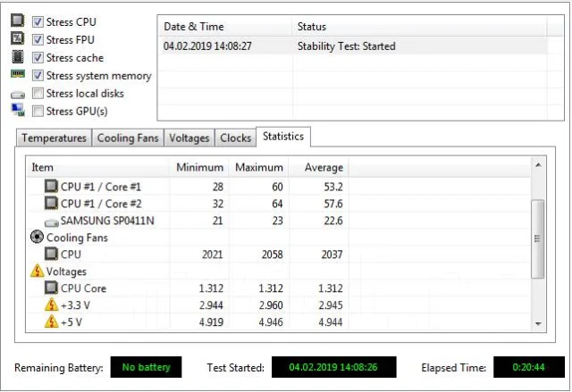Click the chip icon of CPU #1 / Core #1
Screen dimensions: 572x392
click(x=51, y=186)
